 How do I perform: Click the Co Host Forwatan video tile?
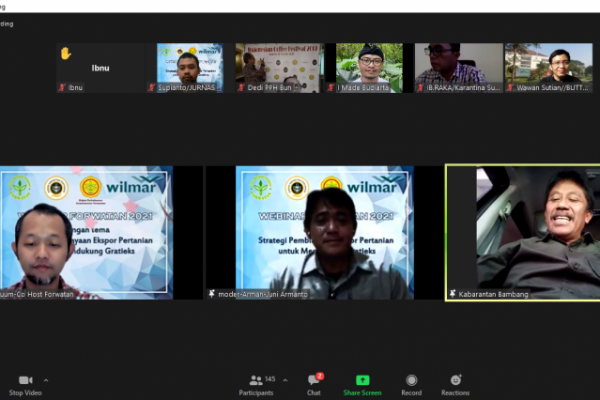[x=86, y=230]
